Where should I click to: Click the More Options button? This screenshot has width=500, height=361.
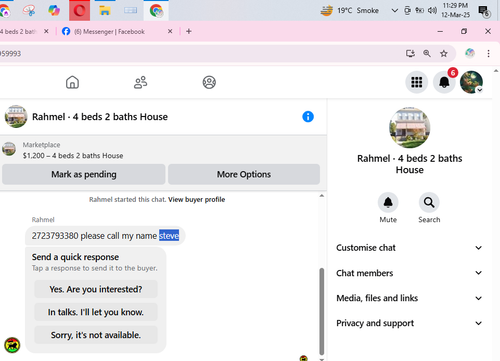tap(244, 174)
